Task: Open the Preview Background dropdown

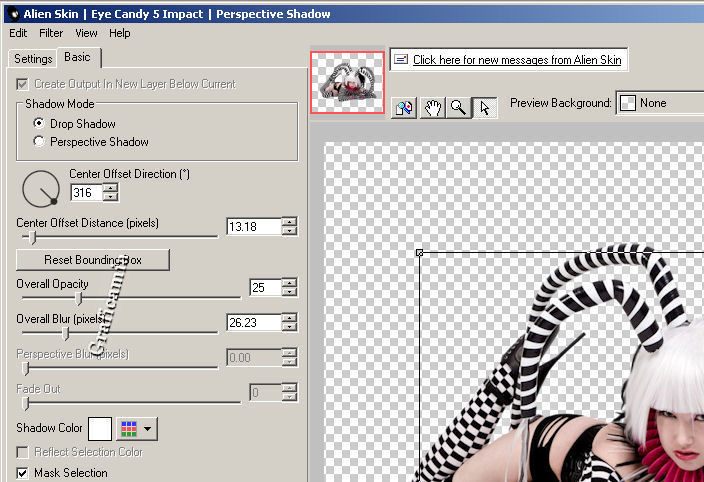Action: [x=660, y=103]
